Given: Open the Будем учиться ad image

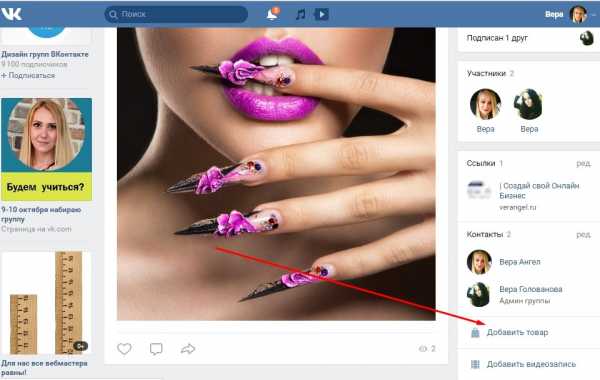Looking at the screenshot, I should click(x=46, y=150).
